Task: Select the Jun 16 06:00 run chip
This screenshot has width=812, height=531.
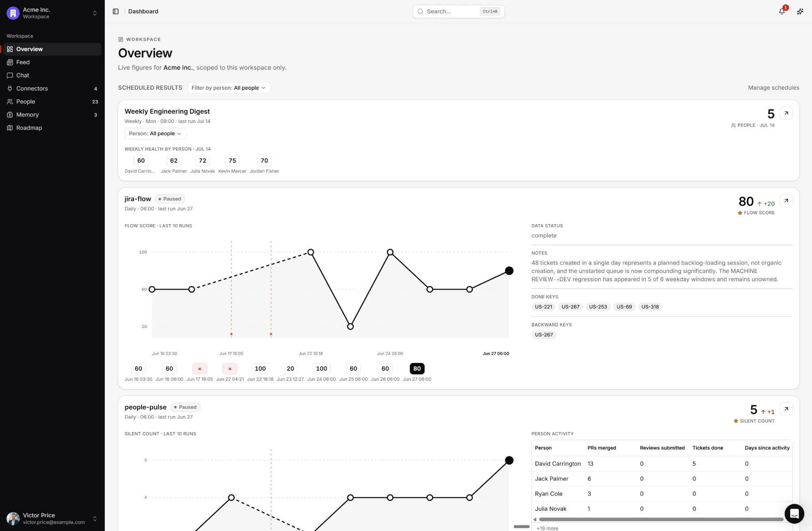Action: tap(169, 369)
